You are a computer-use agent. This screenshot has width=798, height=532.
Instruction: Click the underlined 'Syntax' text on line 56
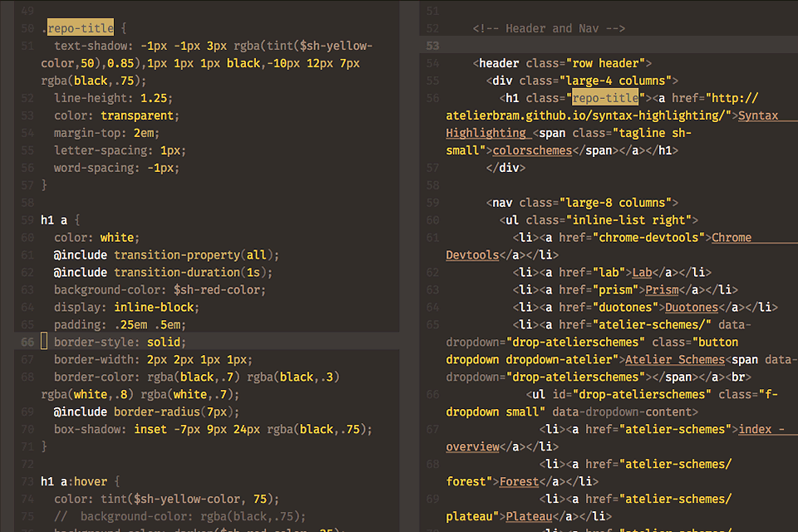[758, 116]
